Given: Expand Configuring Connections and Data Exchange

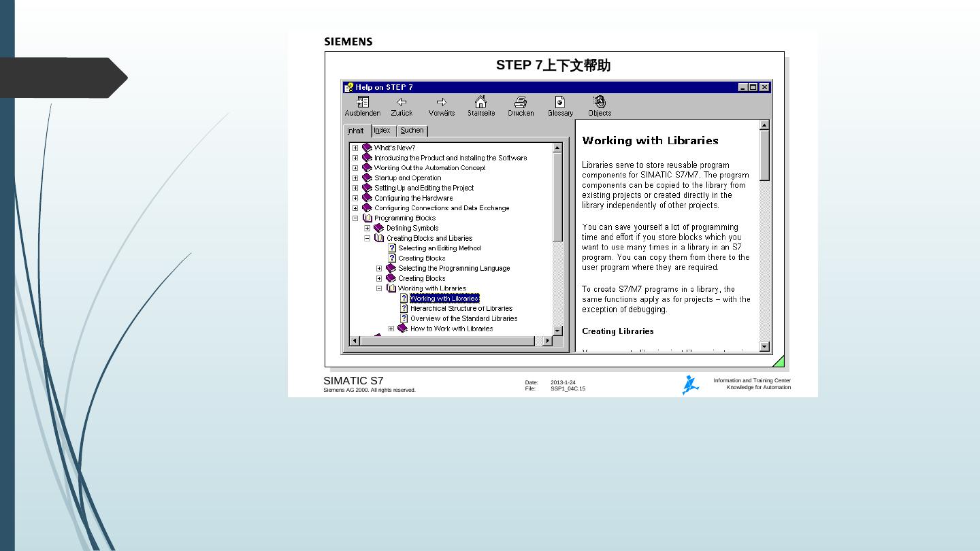Looking at the screenshot, I should (x=355, y=208).
